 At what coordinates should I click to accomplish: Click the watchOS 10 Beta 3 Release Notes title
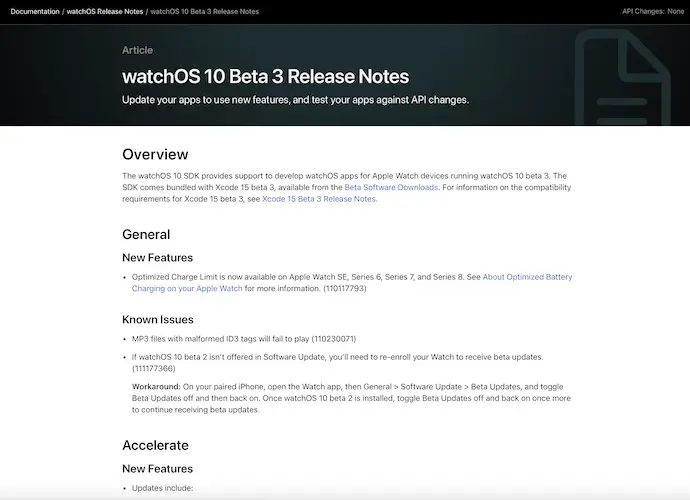click(x=265, y=76)
